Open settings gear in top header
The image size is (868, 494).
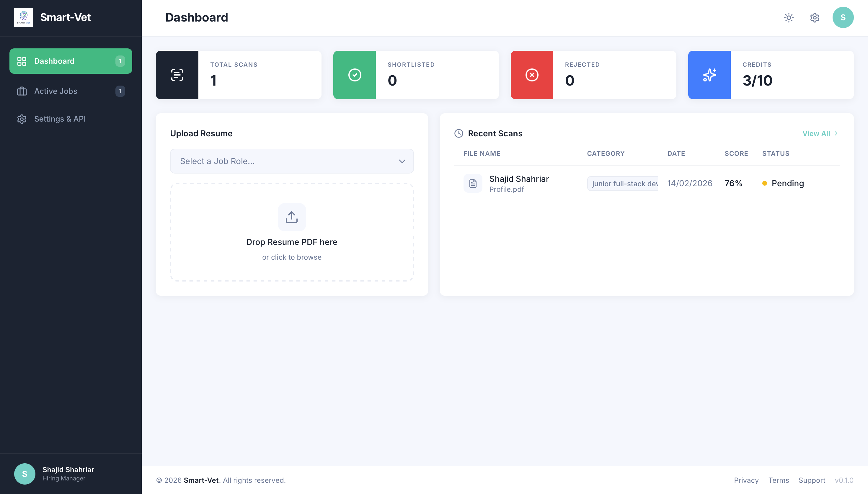point(814,18)
